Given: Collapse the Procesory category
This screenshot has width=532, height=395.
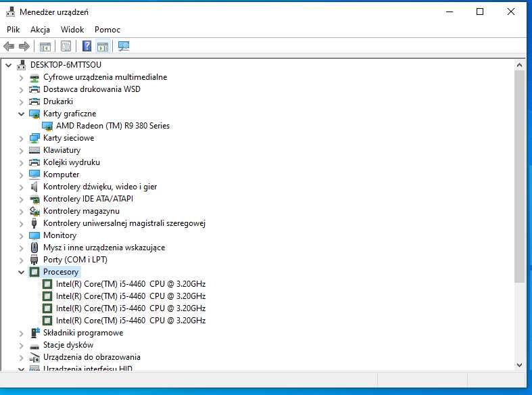Looking at the screenshot, I should [x=22, y=272].
